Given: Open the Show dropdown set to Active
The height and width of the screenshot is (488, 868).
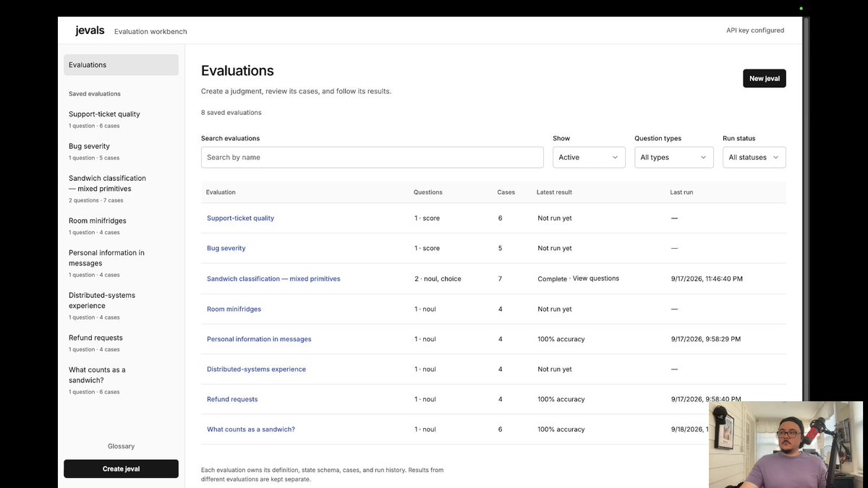Looking at the screenshot, I should point(589,158).
